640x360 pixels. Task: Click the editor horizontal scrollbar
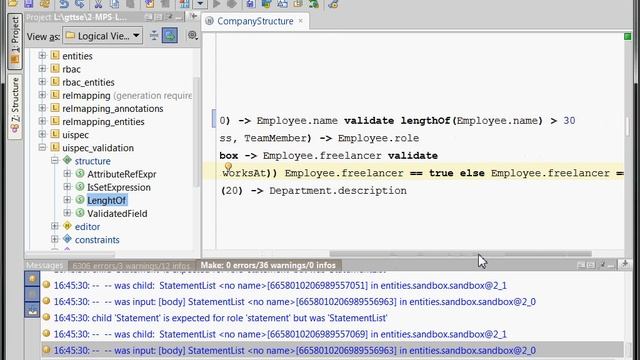tap(460, 254)
